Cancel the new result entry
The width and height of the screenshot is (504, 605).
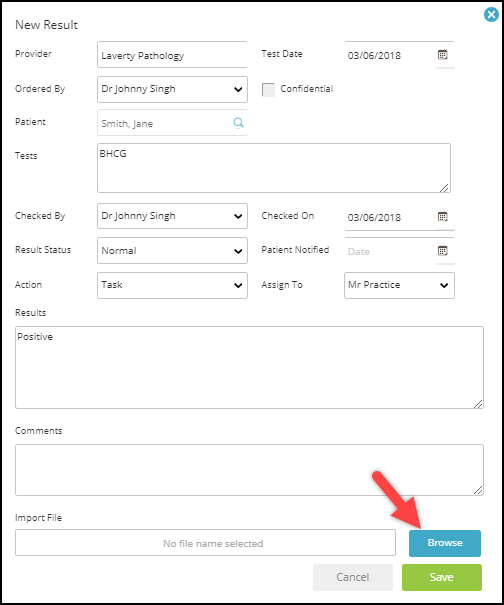[353, 578]
